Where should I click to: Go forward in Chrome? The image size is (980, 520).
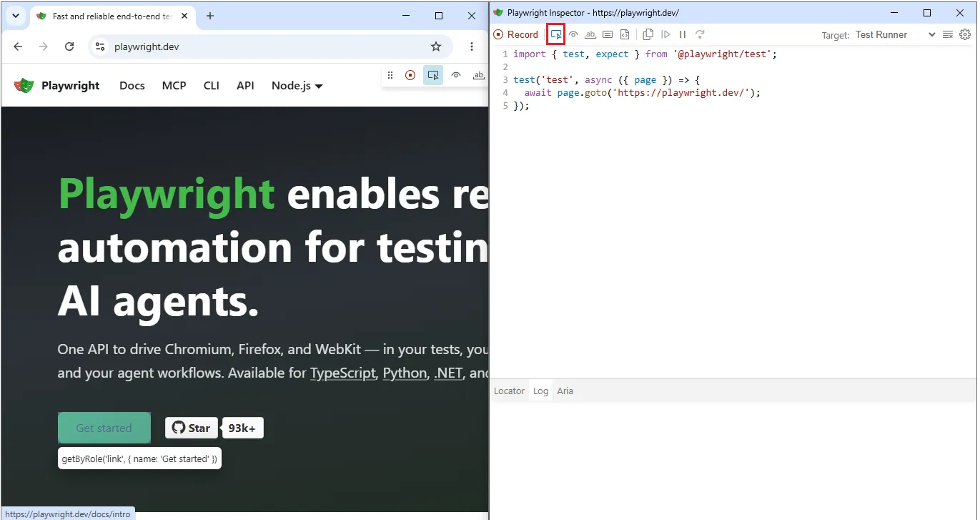tap(44, 46)
